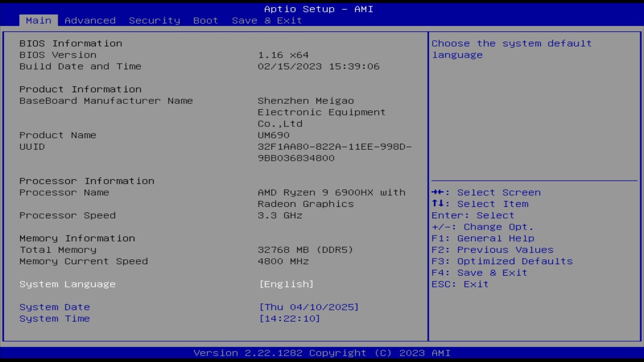Screen dimensions: 644x362
Task: Click the F4: Save & Exit help line
Action: click(479, 273)
